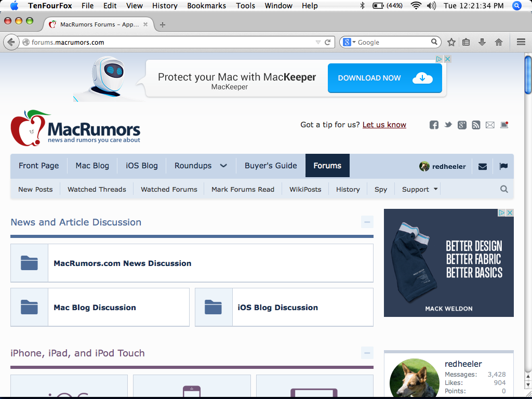Open the hamburger menu in the toolbar
532x399 pixels.
(x=521, y=42)
